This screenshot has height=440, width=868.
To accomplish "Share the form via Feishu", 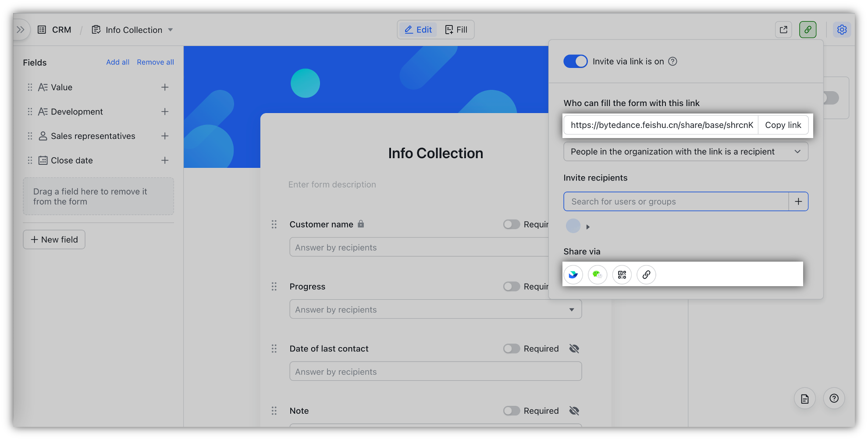I will tap(573, 274).
